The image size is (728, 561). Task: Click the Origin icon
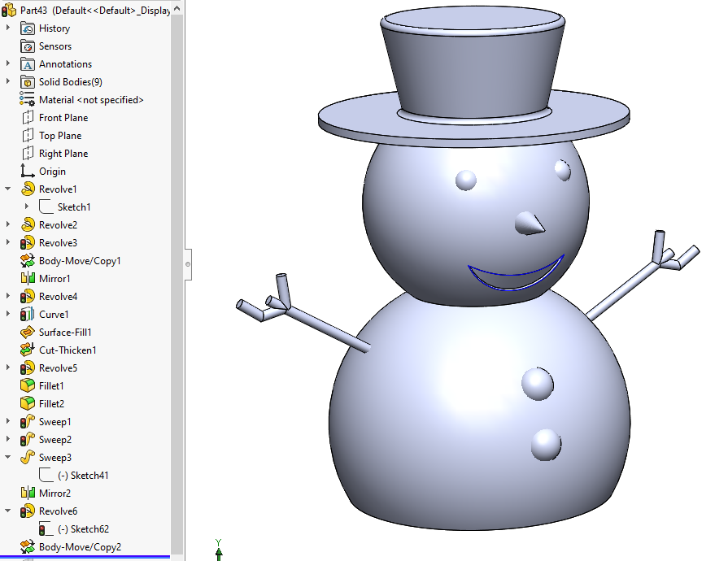(28, 172)
